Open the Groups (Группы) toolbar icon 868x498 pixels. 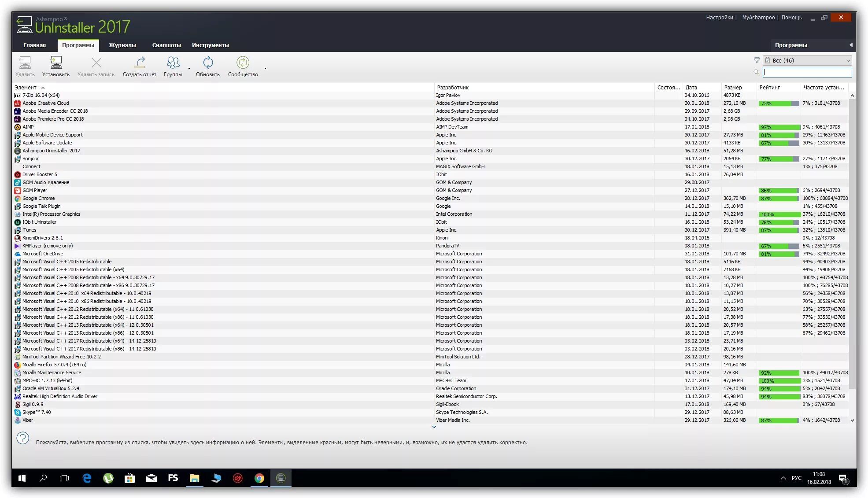tap(173, 66)
